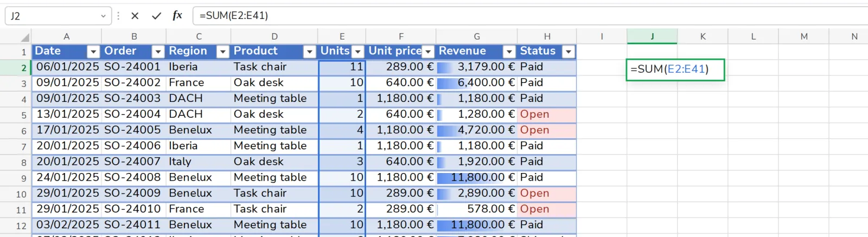Viewport: 868px width, 237px height.
Task: Click Open status for order SO-24005
Action: tap(547, 130)
